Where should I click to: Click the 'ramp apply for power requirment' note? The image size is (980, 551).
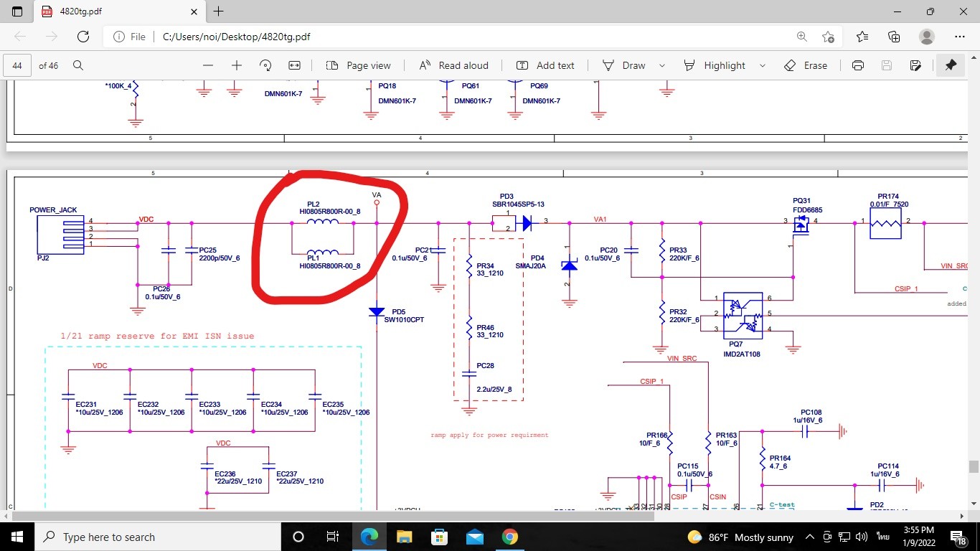click(x=489, y=435)
